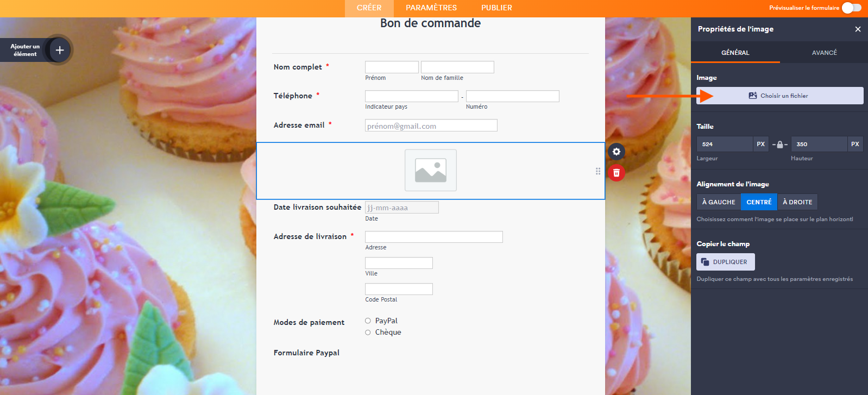Click the drag handle beside the image field
868x395 pixels.
pyautogui.click(x=598, y=171)
